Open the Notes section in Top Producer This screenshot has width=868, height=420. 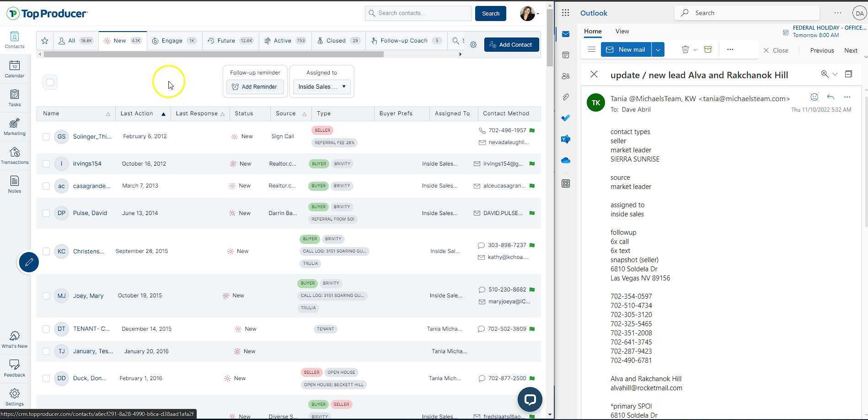14,184
